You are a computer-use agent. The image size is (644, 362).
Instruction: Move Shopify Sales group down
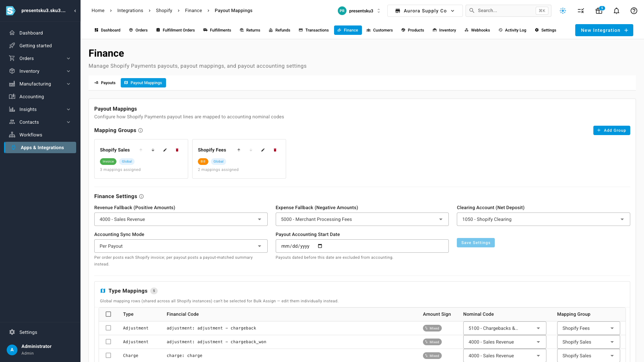point(153,150)
